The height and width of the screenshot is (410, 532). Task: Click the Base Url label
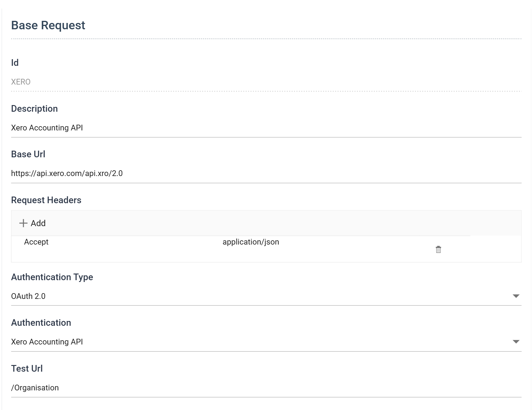click(x=28, y=154)
